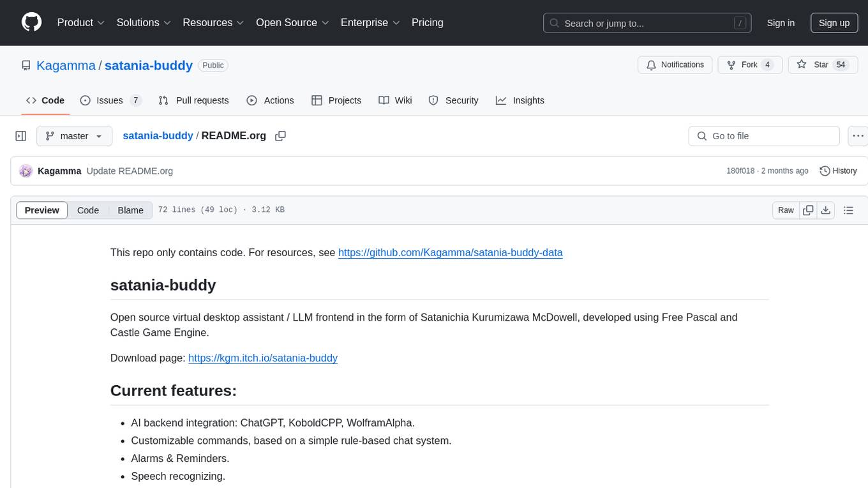Screen dimensions: 868x488
Task: Open the Raw file view
Action: coord(786,210)
